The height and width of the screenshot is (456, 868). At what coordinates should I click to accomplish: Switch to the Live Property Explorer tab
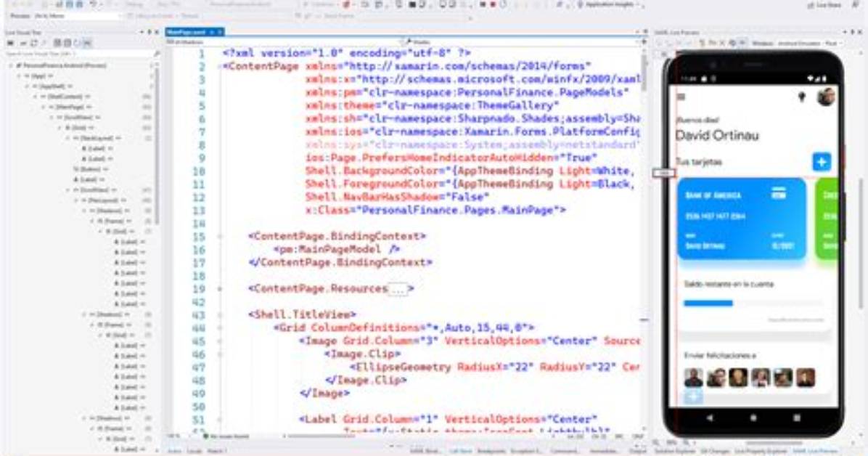pos(761,451)
